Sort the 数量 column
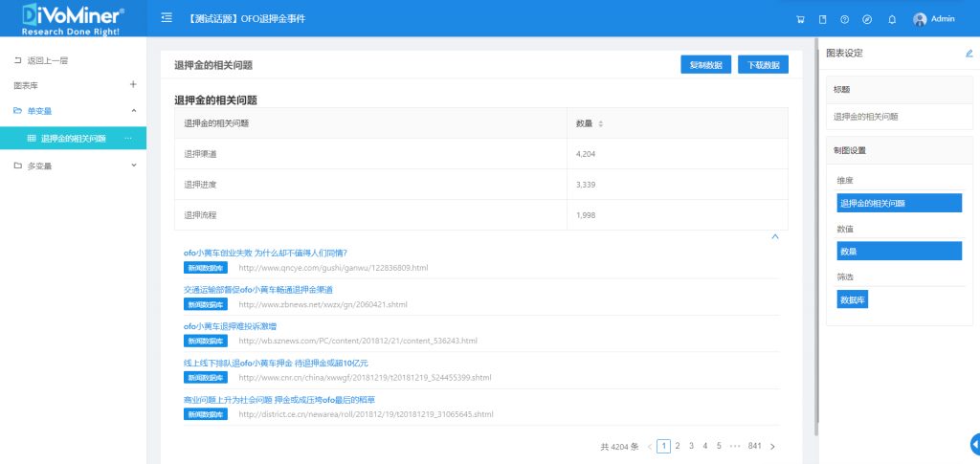The width and height of the screenshot is (980, 464). 601,123
